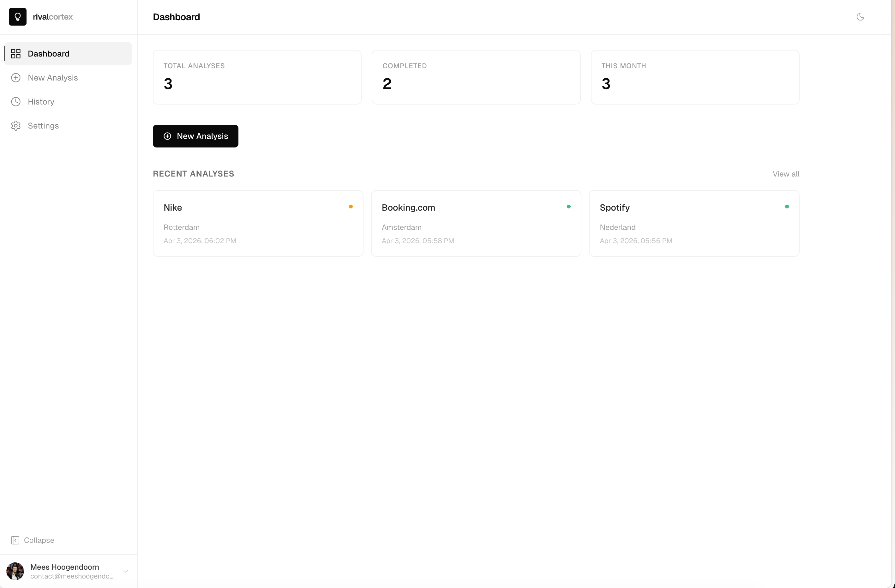Click the Collapse sidebar panel icon
This screenshot has width=895, height=588.
pyautogui.click(x=15, y=540)
